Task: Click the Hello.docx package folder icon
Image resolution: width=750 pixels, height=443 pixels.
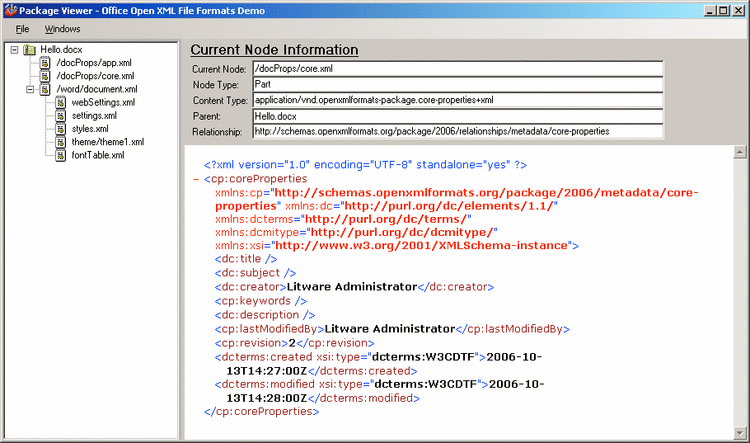Action: click(30, 50)
